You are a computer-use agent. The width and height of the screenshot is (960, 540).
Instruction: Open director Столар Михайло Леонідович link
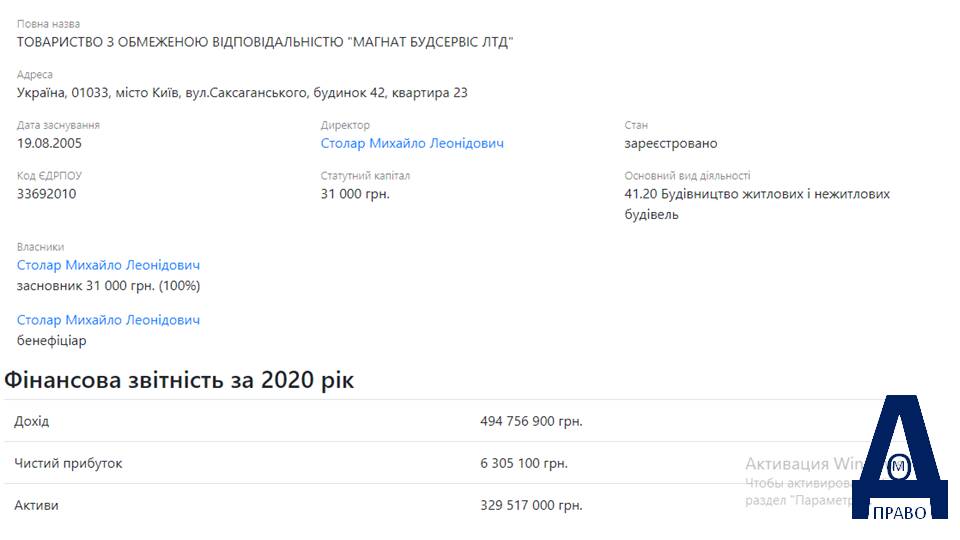tap(412, 143)
